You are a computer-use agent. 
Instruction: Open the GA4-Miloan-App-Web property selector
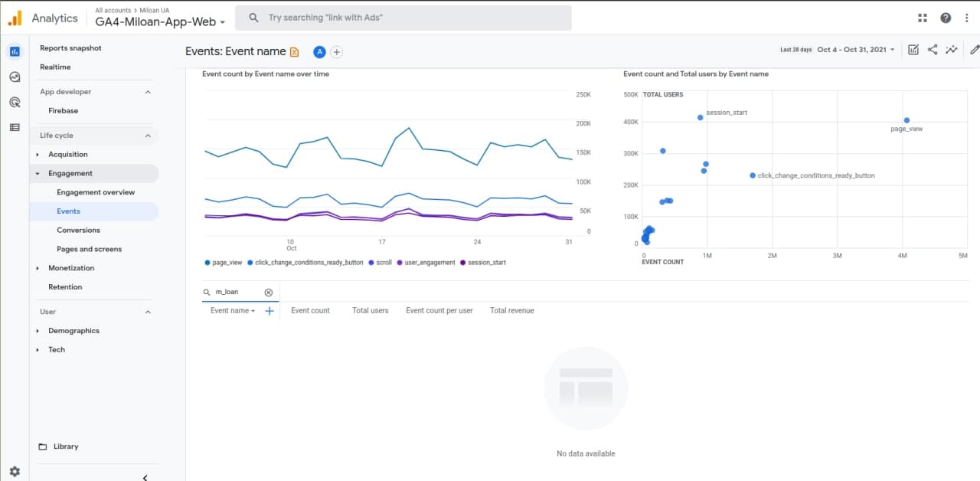[159, 22]
